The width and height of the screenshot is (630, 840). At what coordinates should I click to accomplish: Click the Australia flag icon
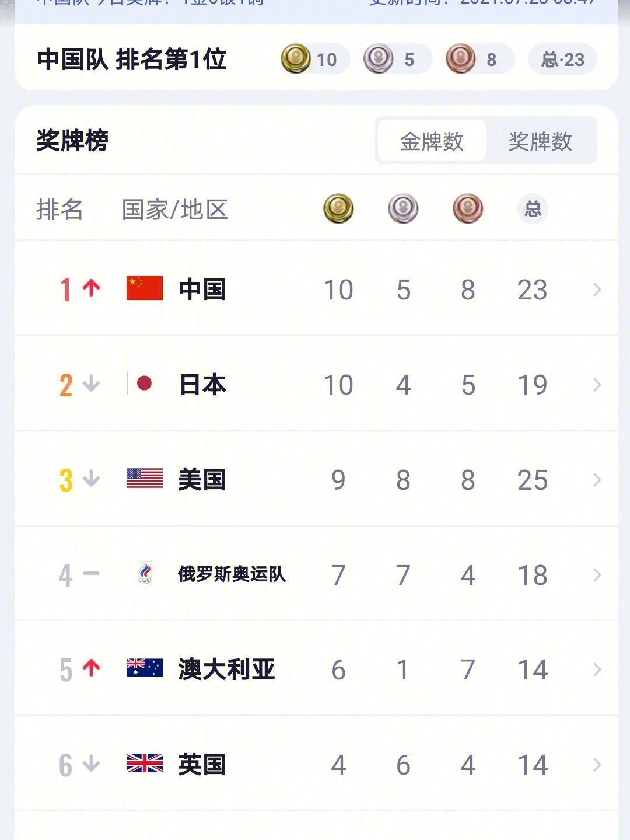click(x=145, y=668)
